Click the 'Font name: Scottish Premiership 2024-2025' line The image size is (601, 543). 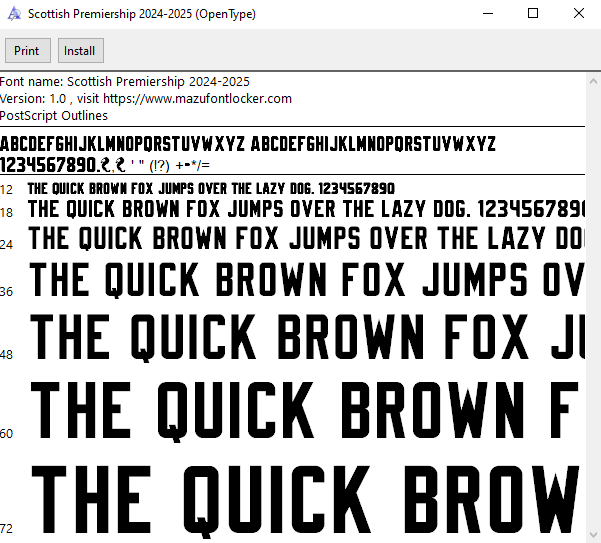point(125,82)
